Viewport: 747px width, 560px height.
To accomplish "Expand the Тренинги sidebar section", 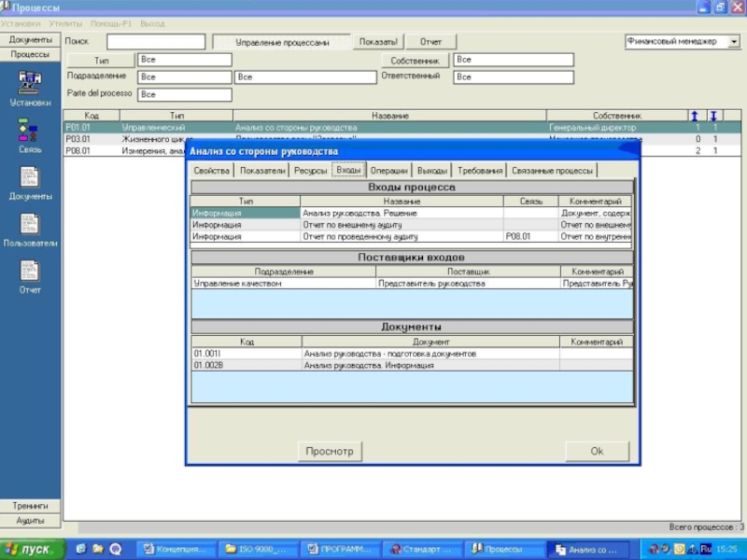I will click(31, 505).
